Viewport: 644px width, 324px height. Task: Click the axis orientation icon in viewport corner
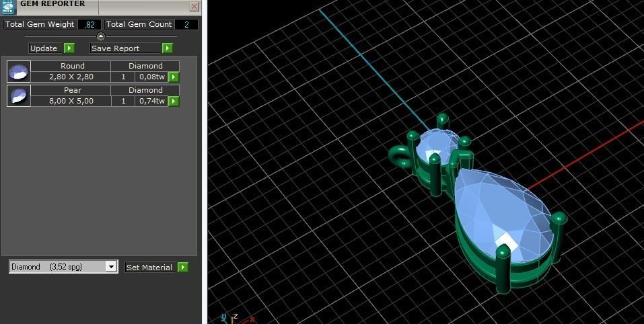237,318
